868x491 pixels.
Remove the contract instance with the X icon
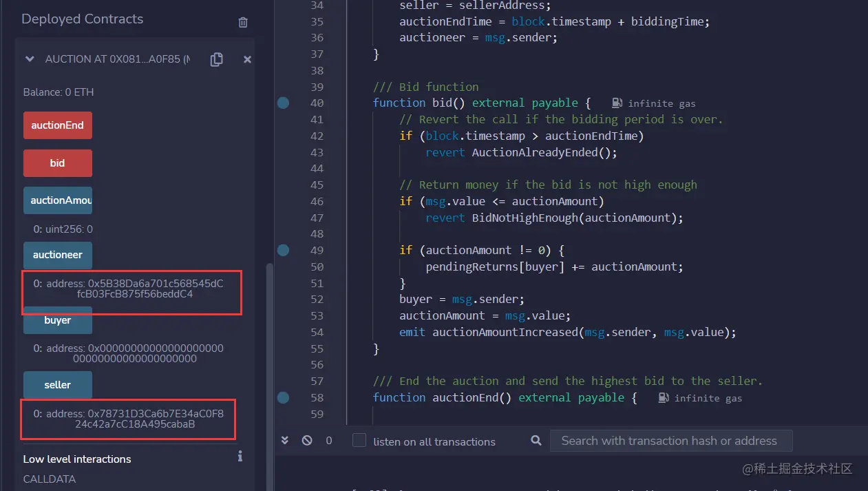[247, 59]
